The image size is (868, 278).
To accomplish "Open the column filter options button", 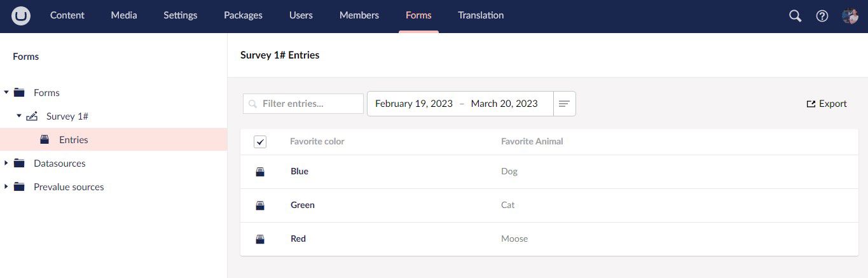I will click(564, 104).
